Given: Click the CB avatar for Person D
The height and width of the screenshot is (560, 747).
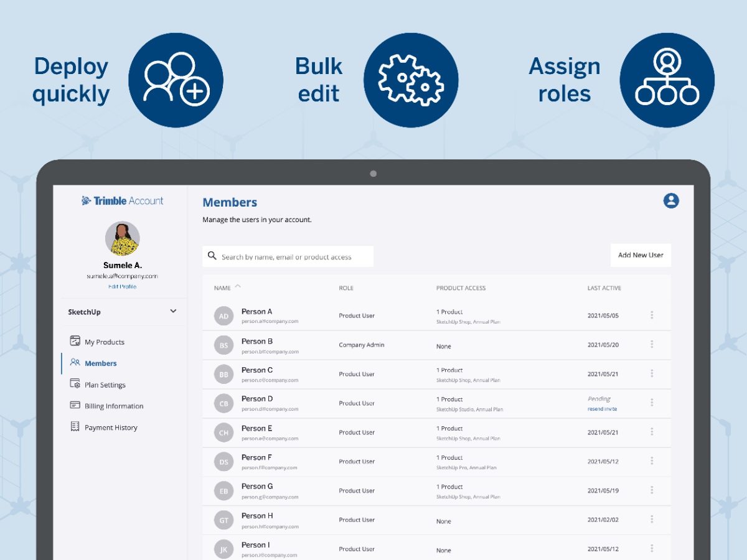Looking at the screenshot, I should point(224,403).
